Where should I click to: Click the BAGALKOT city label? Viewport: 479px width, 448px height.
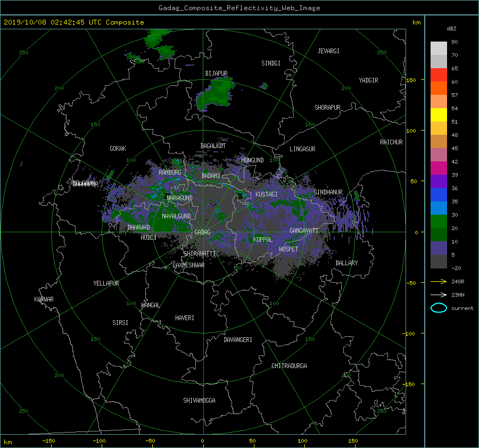click(213, 146)
